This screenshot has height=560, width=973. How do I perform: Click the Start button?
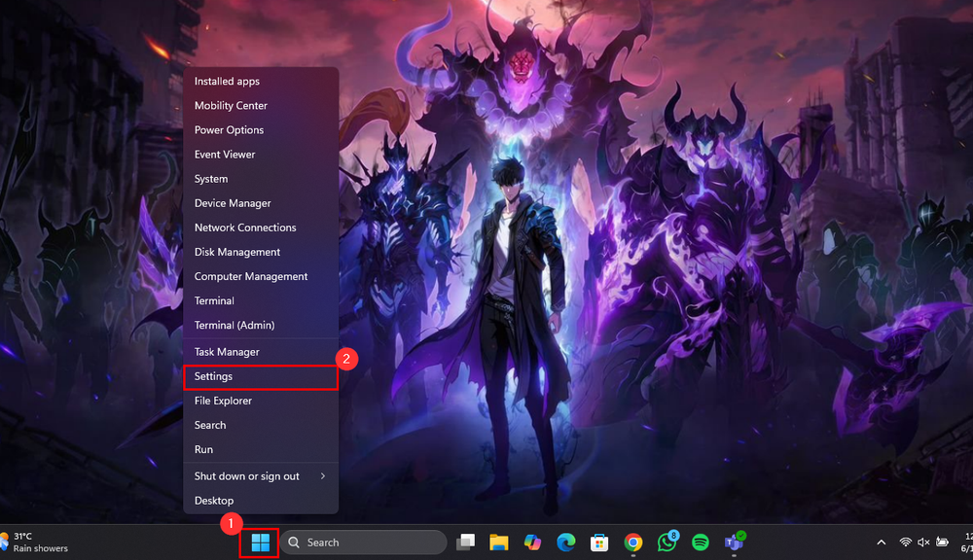[x=259, y=542]
